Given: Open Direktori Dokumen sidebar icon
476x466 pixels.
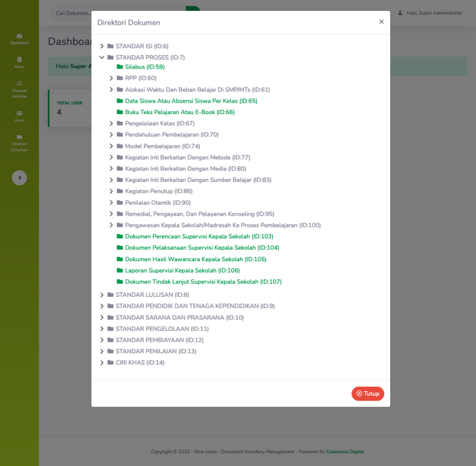Looking at the screenshot, I should (19, 142).
